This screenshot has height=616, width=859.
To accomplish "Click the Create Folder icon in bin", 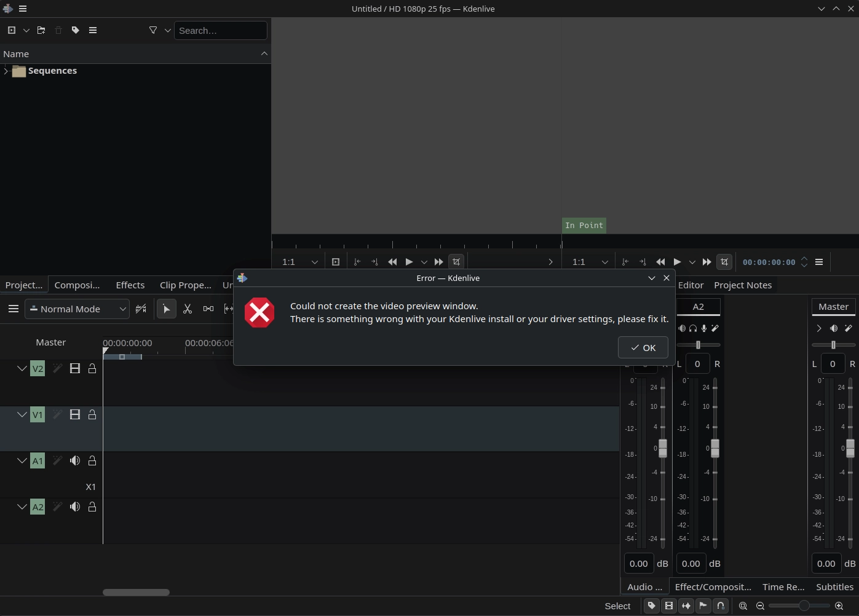I will pyautogui.click(x=41, y=30).
